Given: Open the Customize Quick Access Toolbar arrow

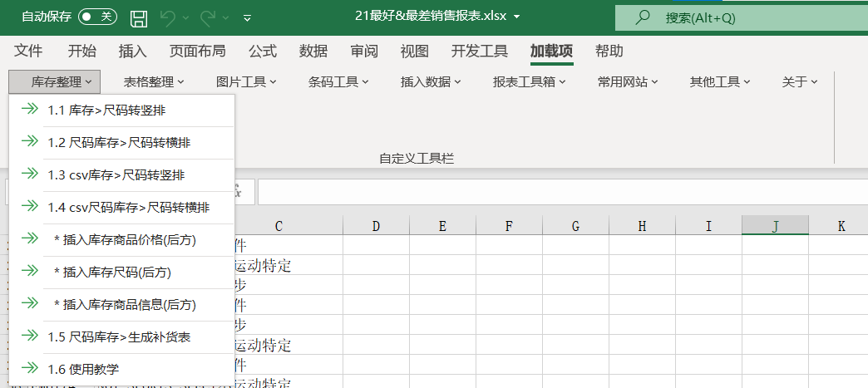Looking at the screenshot, I should [248, 18].
